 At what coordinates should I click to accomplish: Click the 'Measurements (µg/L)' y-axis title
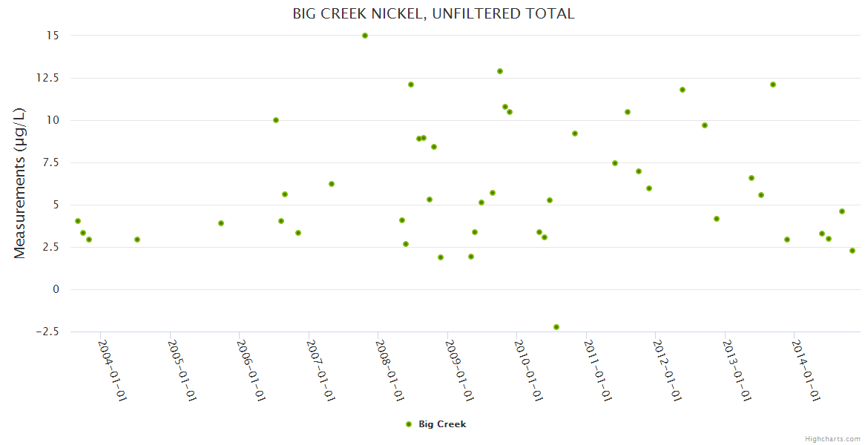pos(20,183)
